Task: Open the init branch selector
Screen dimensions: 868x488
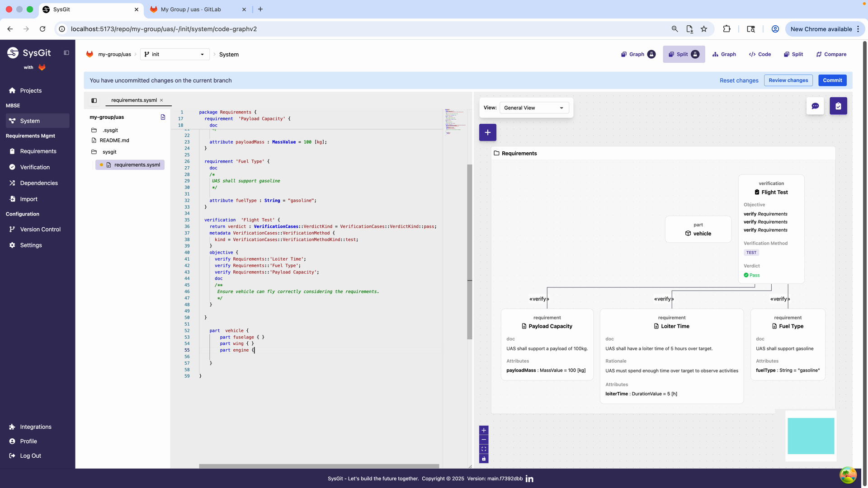Action: click(x=175, y=54)
